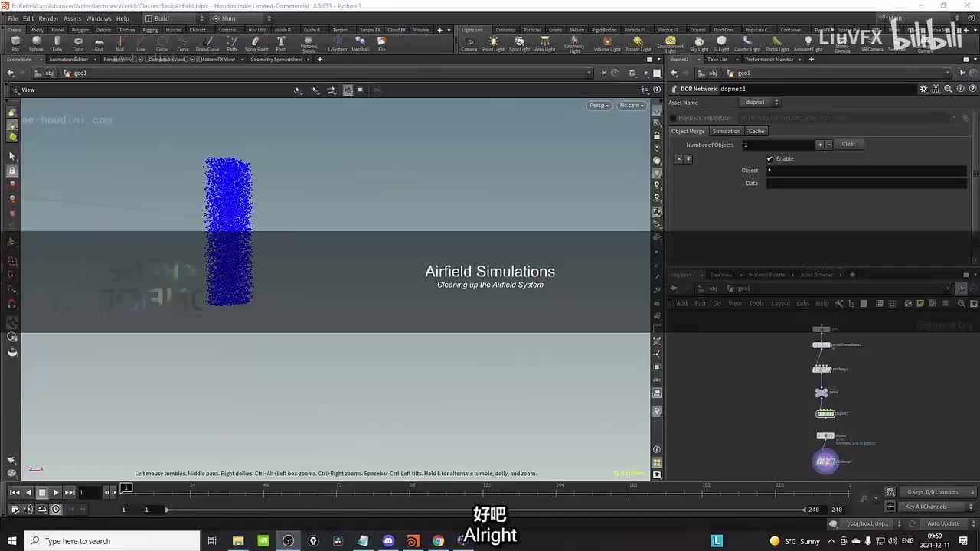Open the Persp viewport dropdown
Viewport: 980px width, 551px height.
tap(599, 105)
